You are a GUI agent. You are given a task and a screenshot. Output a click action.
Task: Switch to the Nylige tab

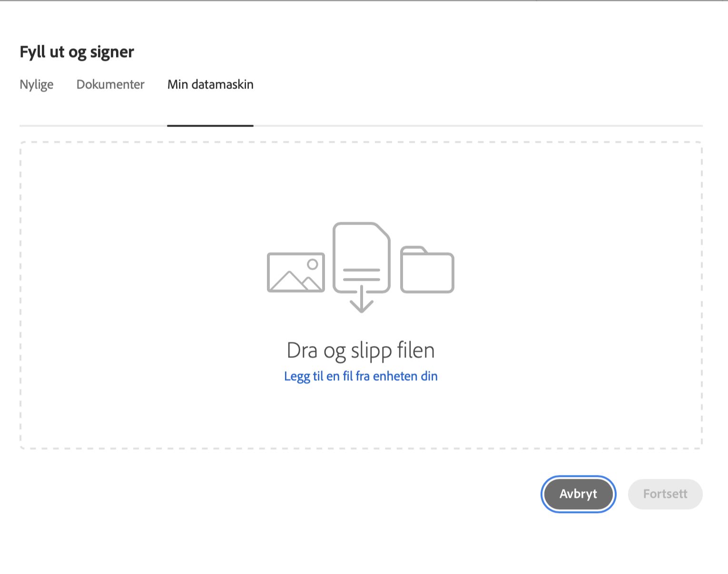(37, 85)
